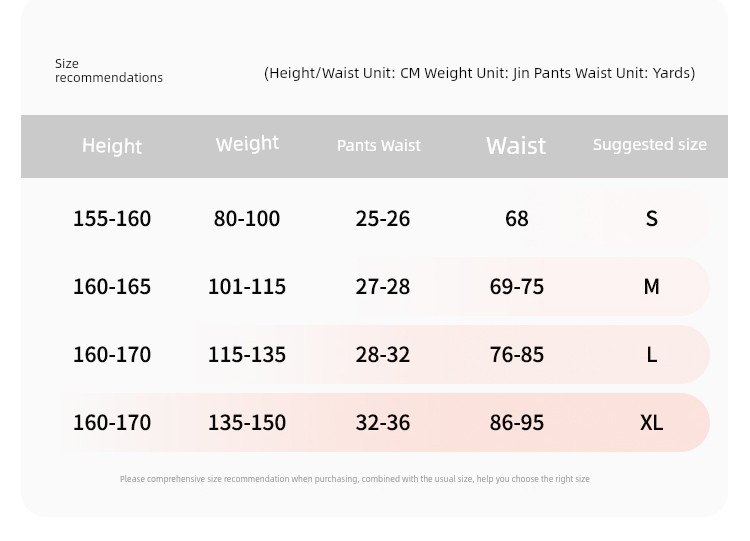This screenshot has width=750, height=541.
Task: Click the units note mentioning Jin and Yards
Action: point(479,73)
